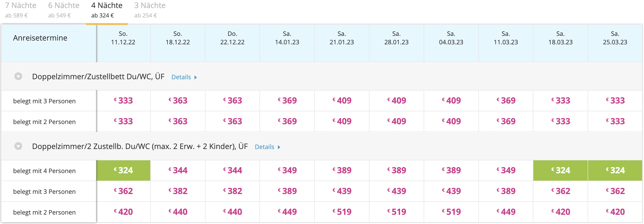The height and width of the screenshot is (224, 644).
Task: Click the Sa. 28.01.23 arrival date header
Action: tap(396, 38)
